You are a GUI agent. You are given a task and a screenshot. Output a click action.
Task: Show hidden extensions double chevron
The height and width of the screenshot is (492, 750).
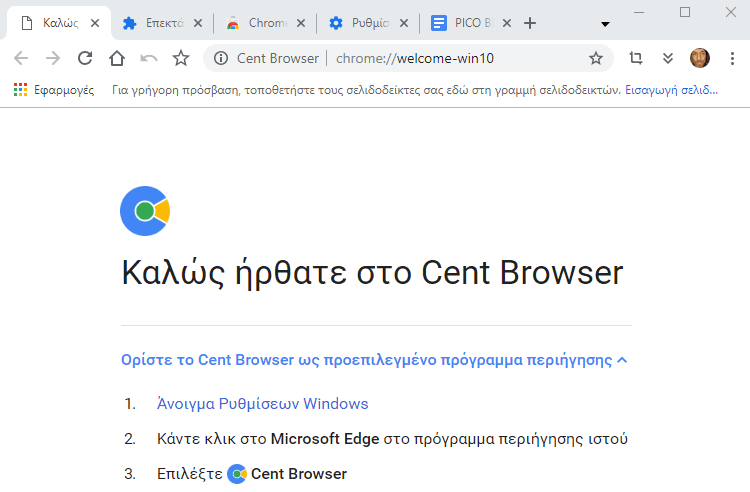[x=668, y=58]
